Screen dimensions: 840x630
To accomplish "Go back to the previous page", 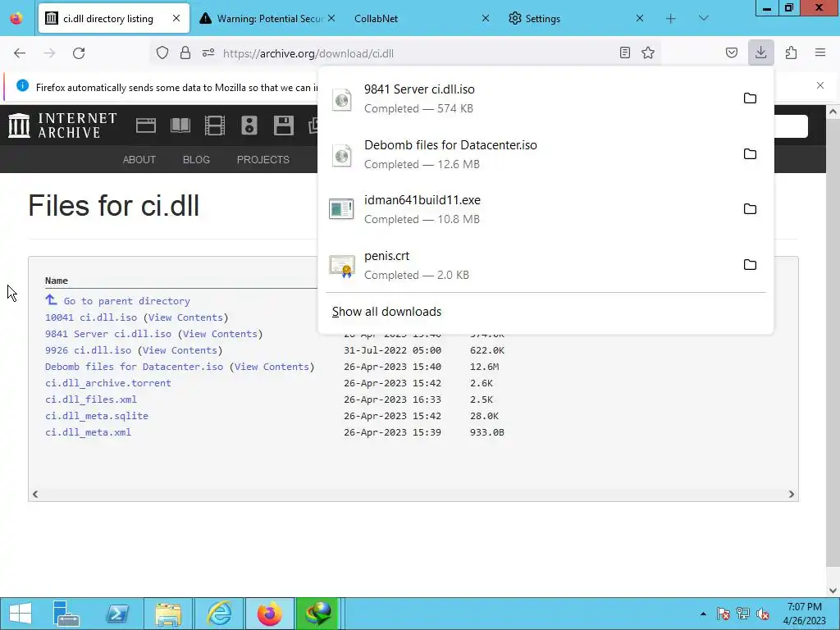I will pos(20,52).
